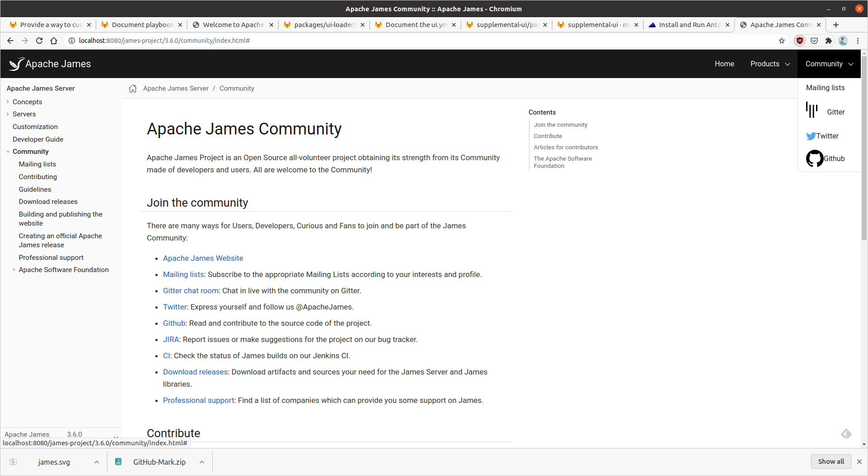The height and width of the screenshot is (476, 868).
Task: Click the breadcrumb home icon
Action: [133, 88]
